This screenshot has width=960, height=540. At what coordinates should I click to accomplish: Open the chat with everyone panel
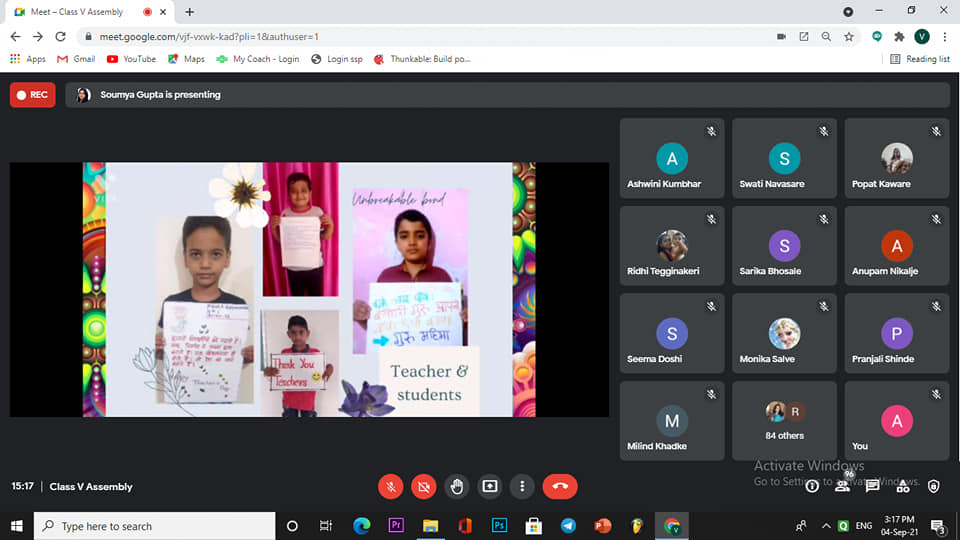point(872,487)
